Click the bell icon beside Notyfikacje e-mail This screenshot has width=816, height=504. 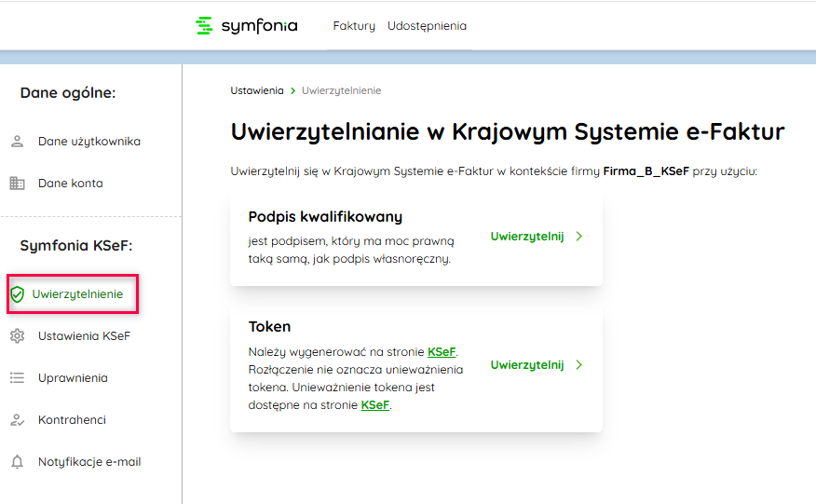[x=17, y=462]
